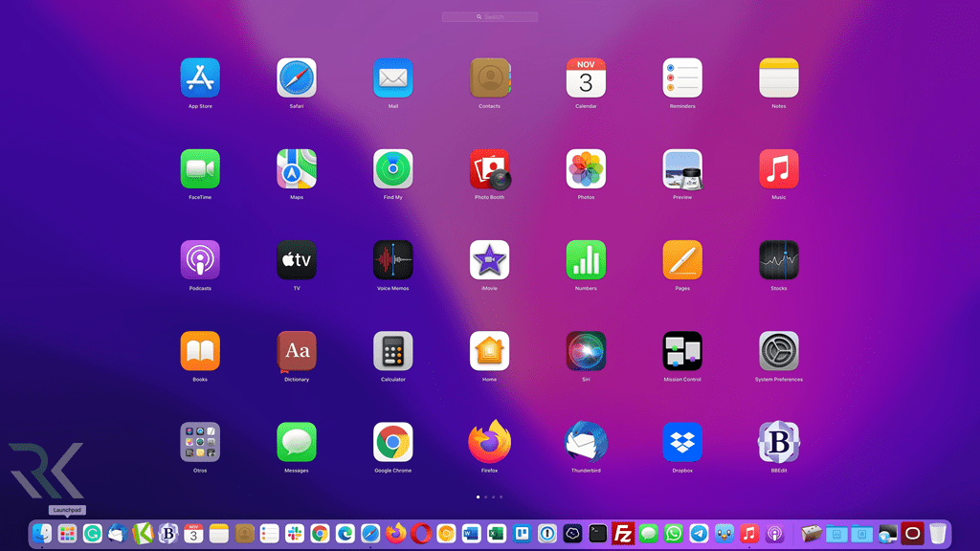Open the Photos app

[586, 168]
